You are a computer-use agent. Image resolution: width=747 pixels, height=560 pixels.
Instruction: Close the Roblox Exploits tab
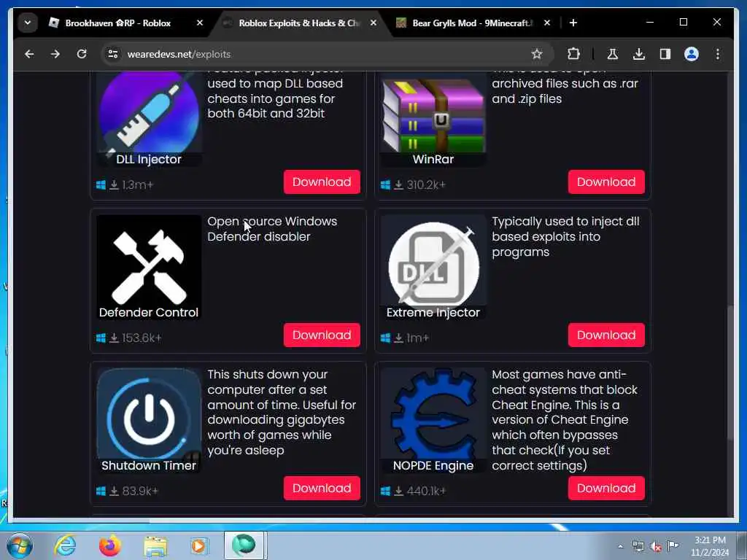pyautogui.click(x=373, y=23)
